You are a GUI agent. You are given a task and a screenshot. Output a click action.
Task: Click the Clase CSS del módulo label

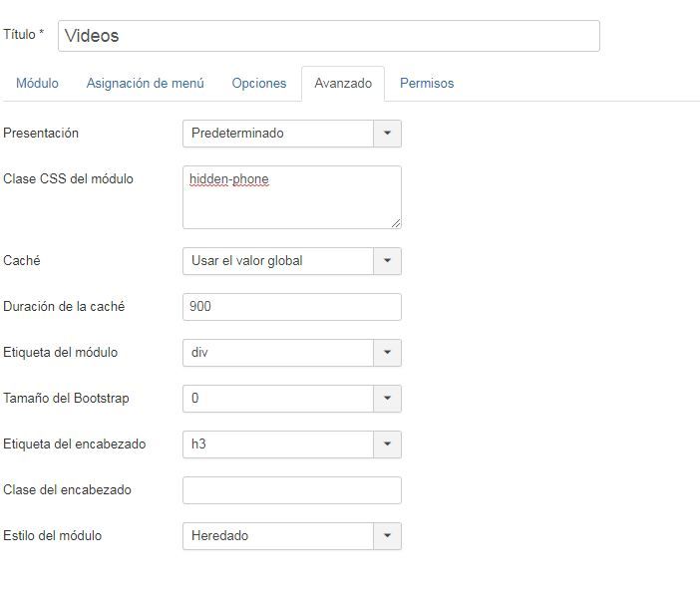pos(68,178)
